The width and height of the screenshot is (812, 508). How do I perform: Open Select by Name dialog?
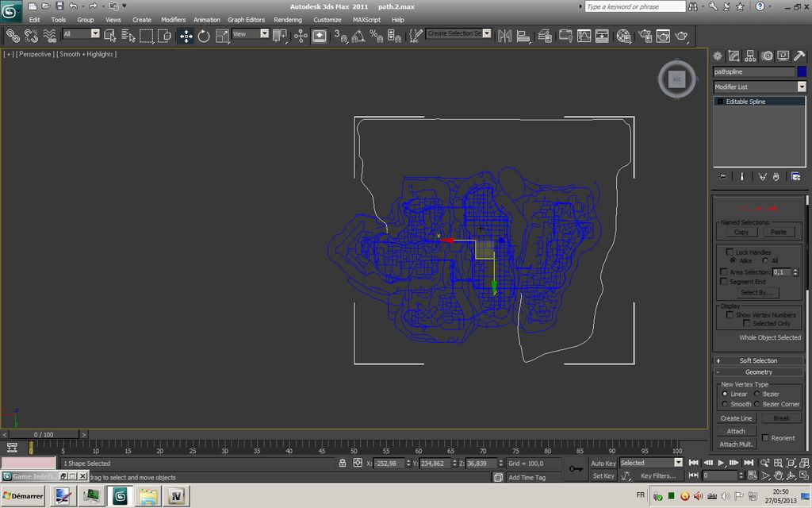tap(128, 36)
